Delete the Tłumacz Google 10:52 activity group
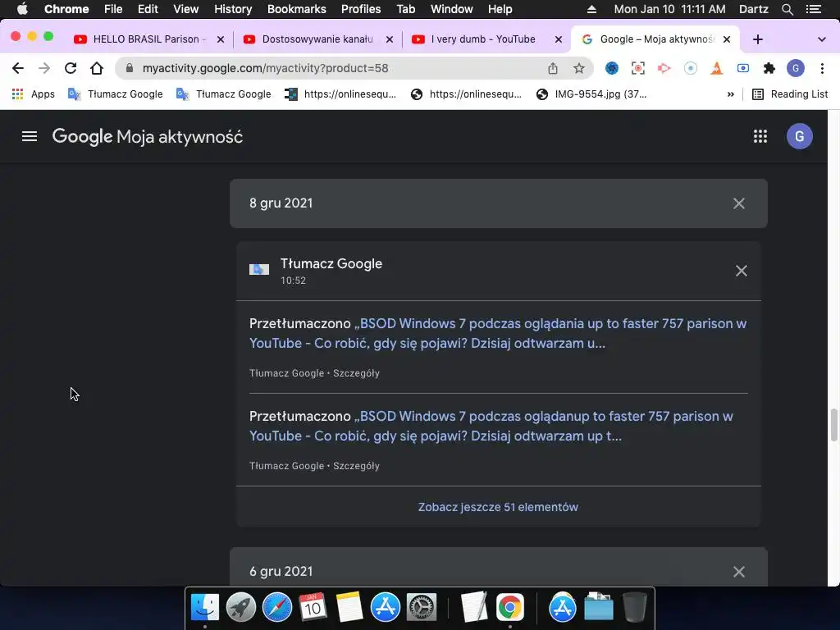 742,271
